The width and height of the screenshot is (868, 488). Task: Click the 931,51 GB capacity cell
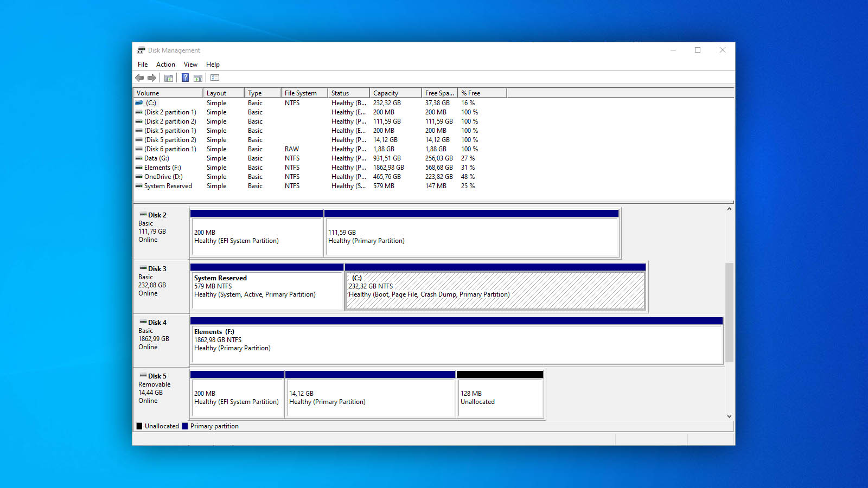click(387, 158)
